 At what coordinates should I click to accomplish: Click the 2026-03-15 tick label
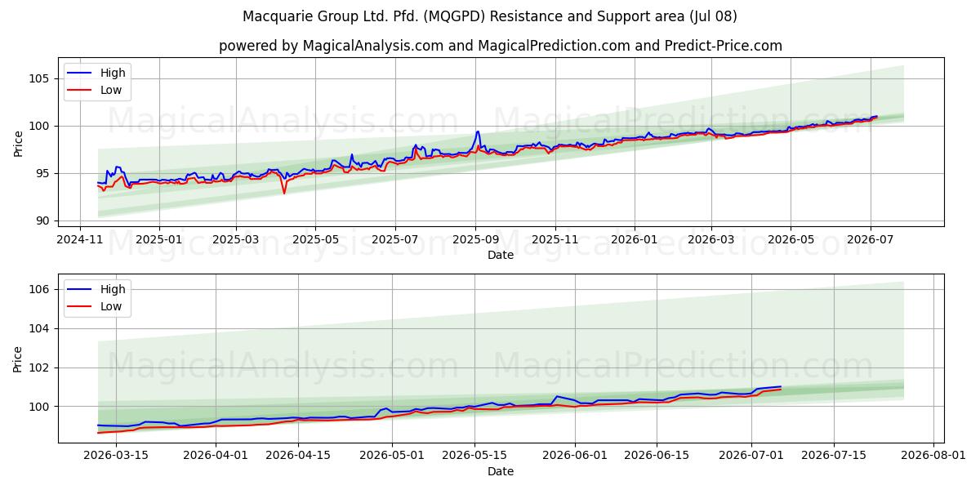pyautogui.click(x=116, y=456)
